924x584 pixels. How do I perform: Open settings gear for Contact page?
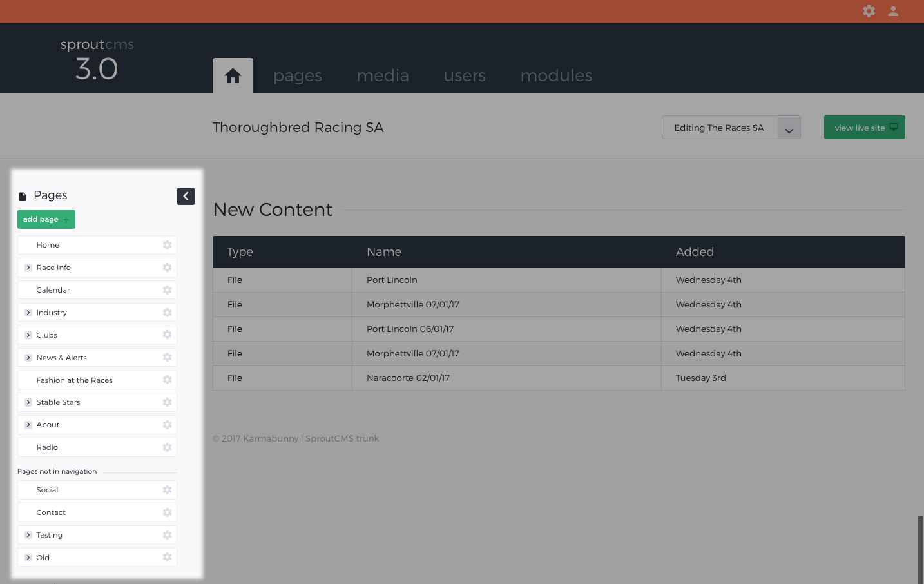click(167, 512)
